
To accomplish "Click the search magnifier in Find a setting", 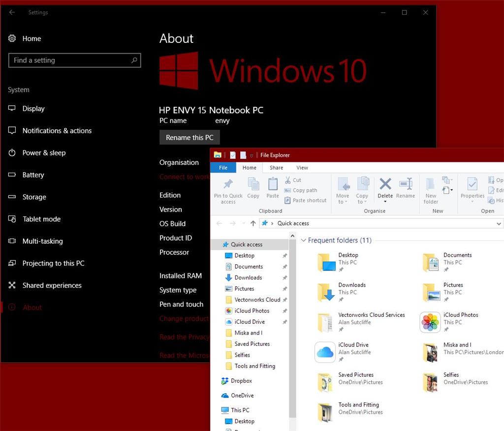I will click(134, 60).
